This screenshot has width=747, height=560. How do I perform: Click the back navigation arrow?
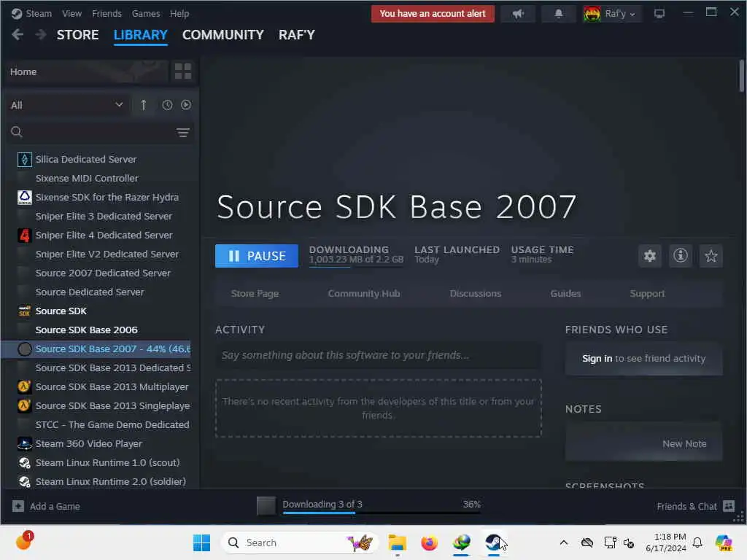[18, 35]
